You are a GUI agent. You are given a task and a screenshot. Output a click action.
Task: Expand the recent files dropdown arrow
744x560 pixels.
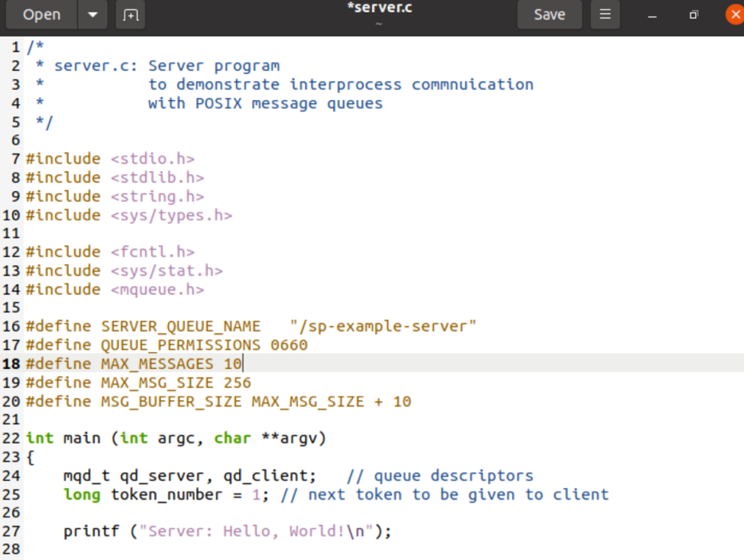pyautogui.click(x=92, y=15)
